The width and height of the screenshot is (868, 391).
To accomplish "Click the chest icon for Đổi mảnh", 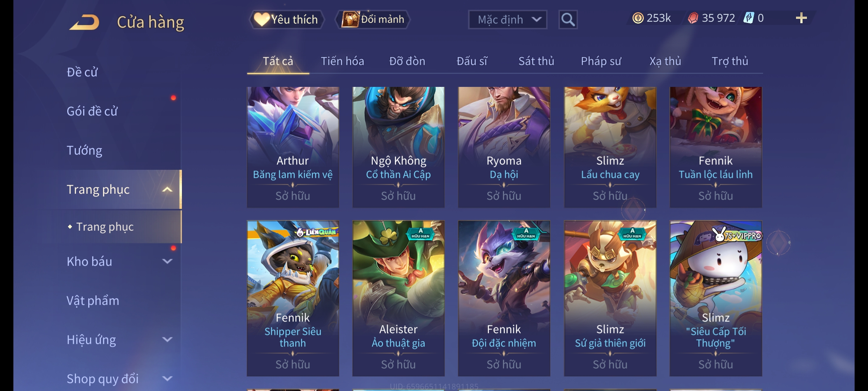I will coord(350,19).
